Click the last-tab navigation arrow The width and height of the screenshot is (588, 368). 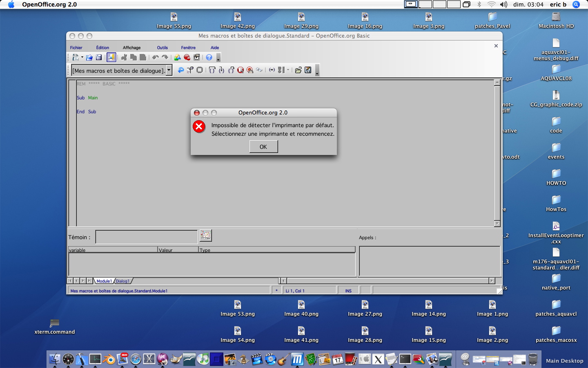pyautogui.click(x=89, y=281)
